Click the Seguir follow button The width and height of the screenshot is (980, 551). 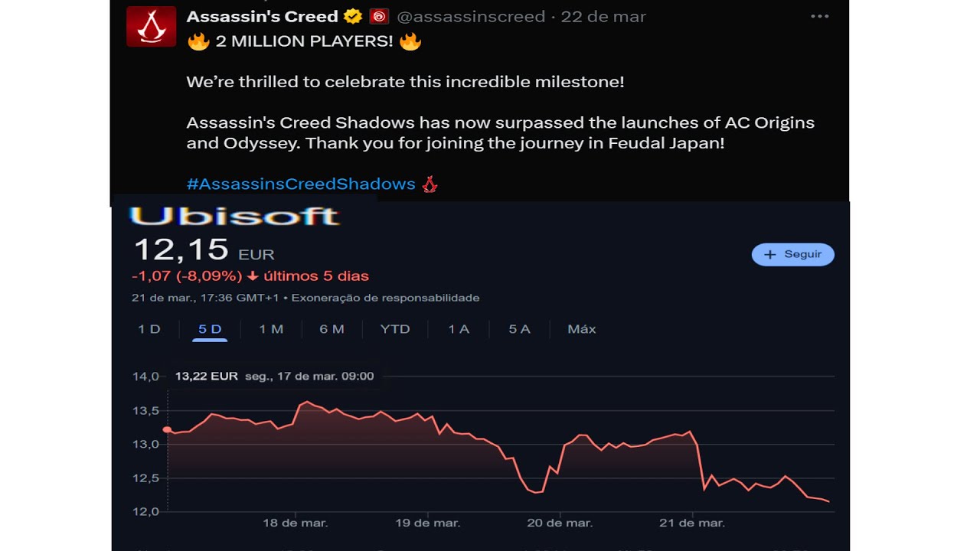click(x=793, y=254)
